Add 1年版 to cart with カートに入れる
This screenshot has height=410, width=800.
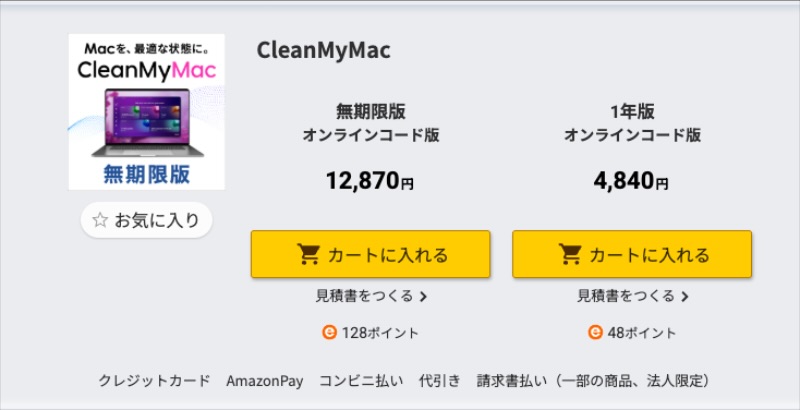[632, 254]
